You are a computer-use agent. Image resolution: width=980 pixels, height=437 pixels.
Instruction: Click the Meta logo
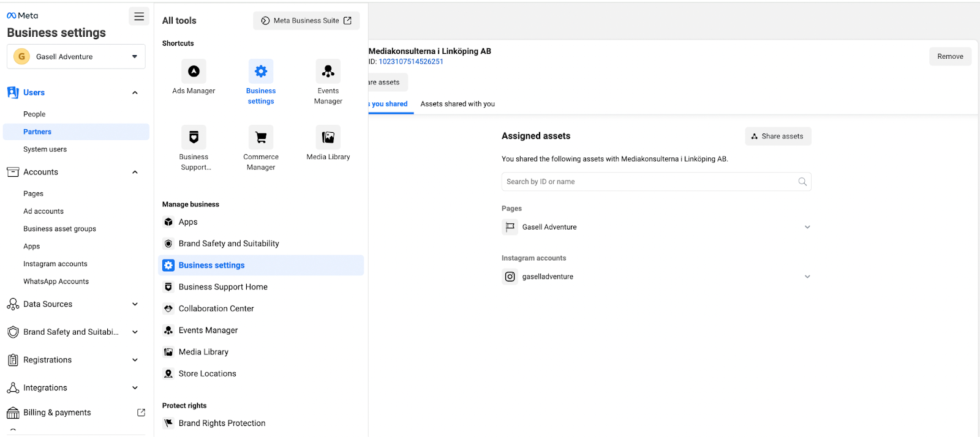tap(23, 15)
